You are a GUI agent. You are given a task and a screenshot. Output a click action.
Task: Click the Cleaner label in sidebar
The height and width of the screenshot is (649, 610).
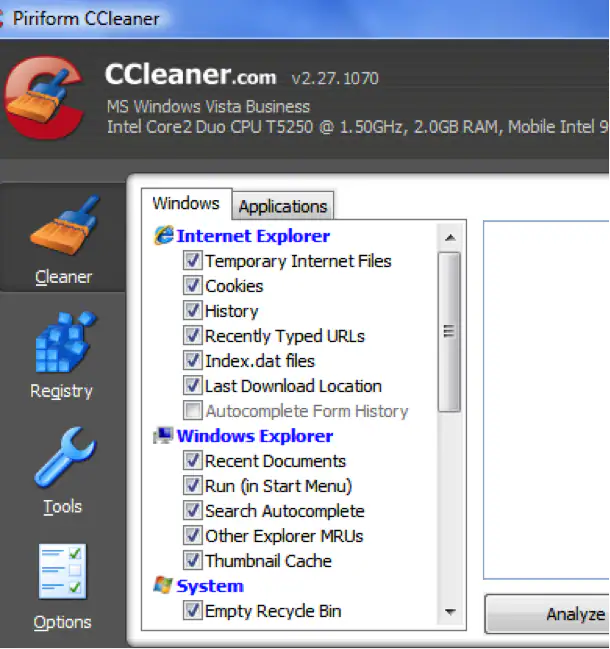click(64, 276)
